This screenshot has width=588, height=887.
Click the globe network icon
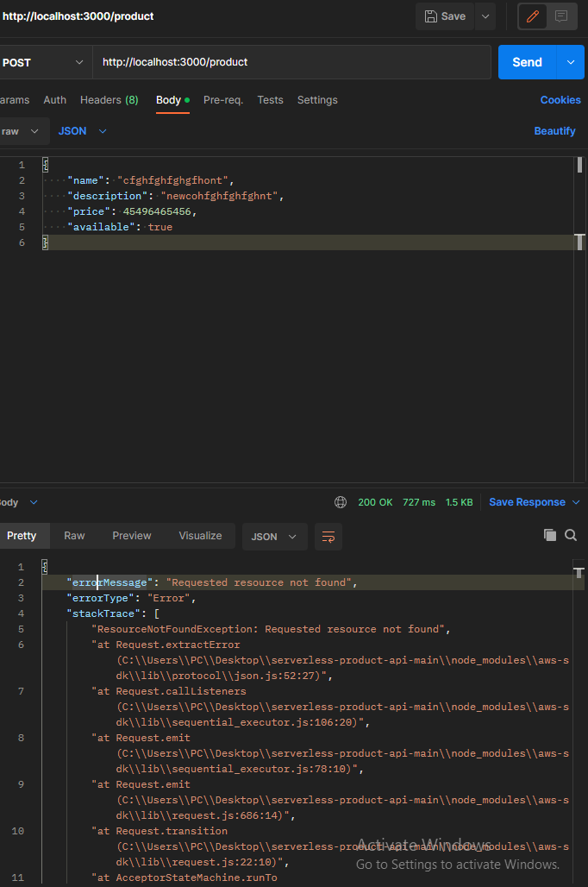pyautogui.click(x=341, y=502)
